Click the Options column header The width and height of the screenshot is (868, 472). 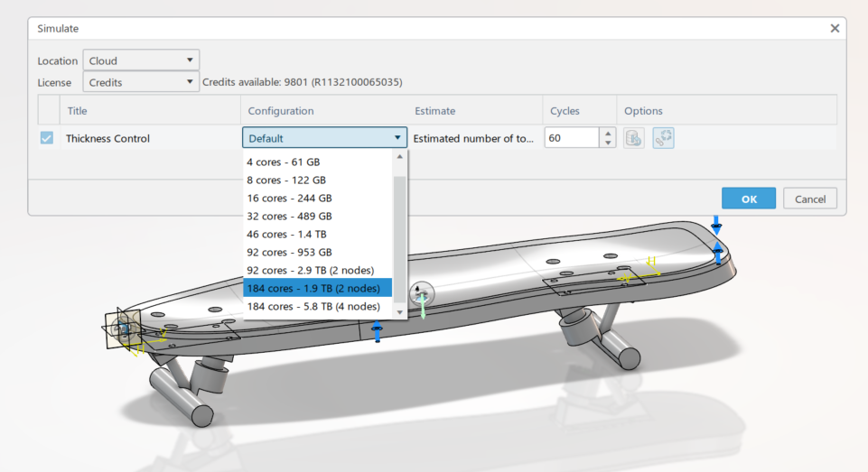point(726,111)
